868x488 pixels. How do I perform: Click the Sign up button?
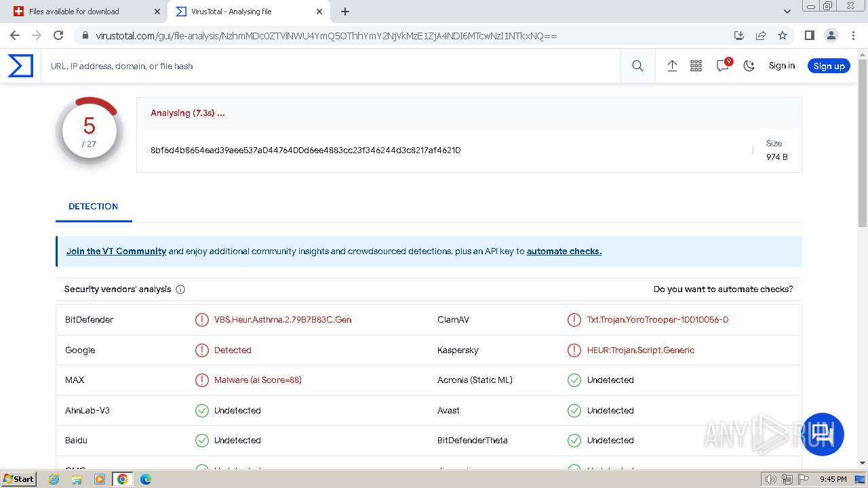coord(829,66)
